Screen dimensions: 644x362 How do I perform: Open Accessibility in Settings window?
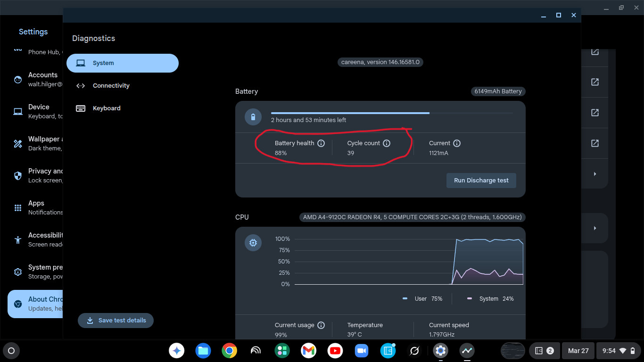click(35, 240)
